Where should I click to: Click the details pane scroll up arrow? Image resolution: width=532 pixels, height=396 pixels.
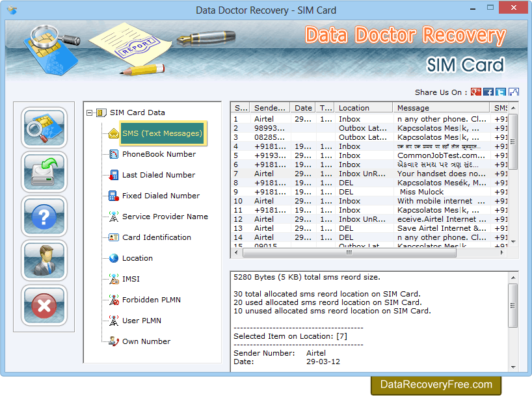[513, 278]
